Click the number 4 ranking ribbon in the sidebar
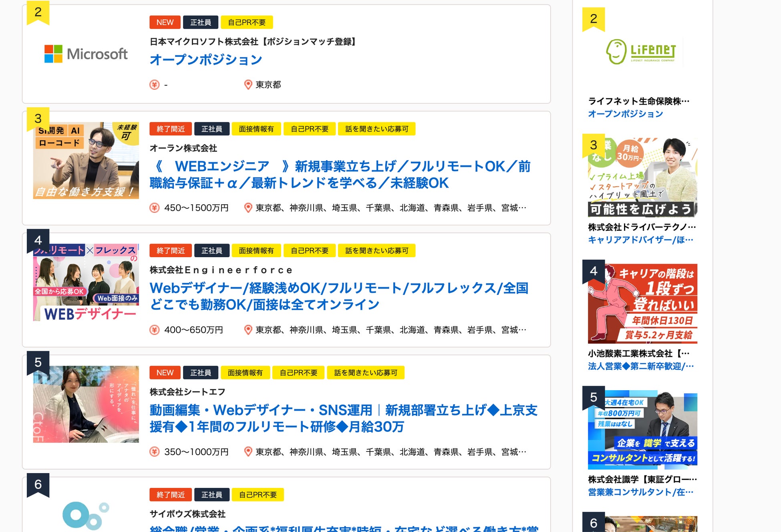 (593, 271)
